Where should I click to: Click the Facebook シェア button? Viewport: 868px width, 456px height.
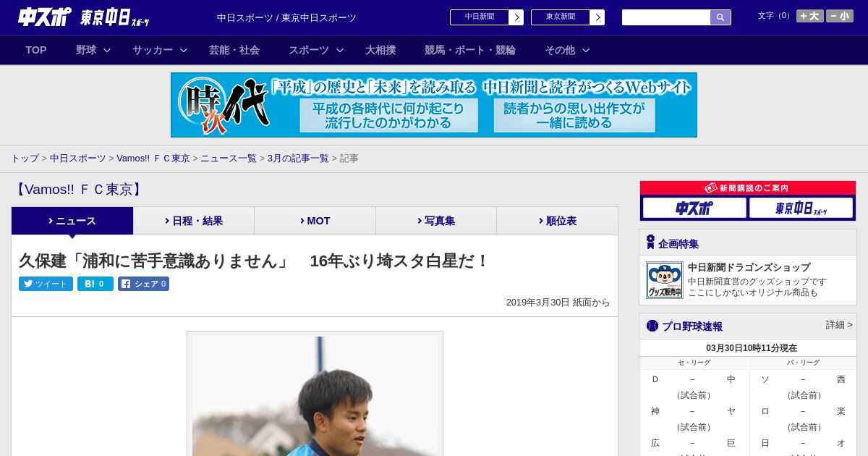point(143,284)
